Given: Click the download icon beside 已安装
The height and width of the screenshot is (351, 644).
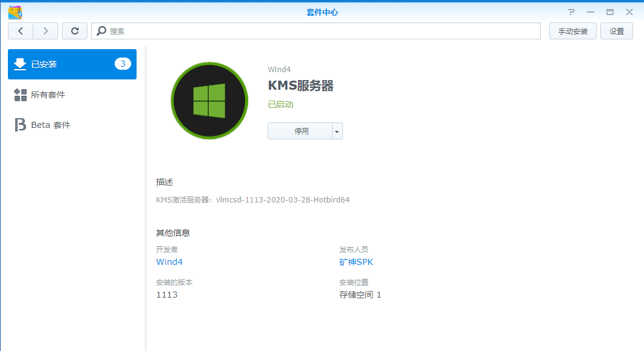Looking at the screenshot, I should (x=20, y=64).
